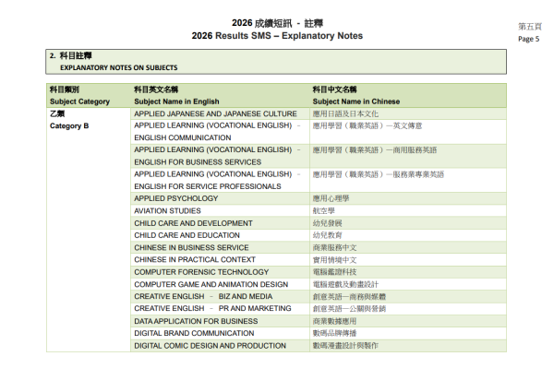This screenshot has width=554, height=392.
Task: Select 'CHINESE IN PRACTICAL CONTEXT' cell
Action: point(220,260)
